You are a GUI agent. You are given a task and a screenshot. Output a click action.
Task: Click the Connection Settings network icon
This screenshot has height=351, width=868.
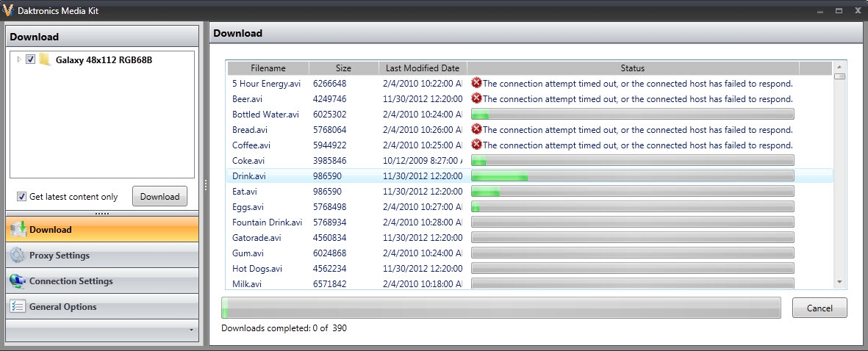coord(18,281)
